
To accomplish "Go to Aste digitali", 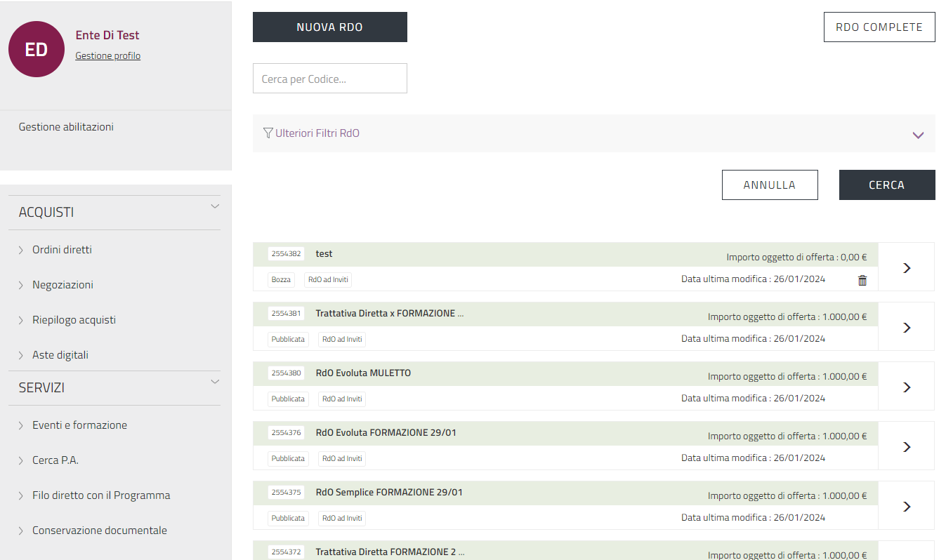I will (60, 355).
